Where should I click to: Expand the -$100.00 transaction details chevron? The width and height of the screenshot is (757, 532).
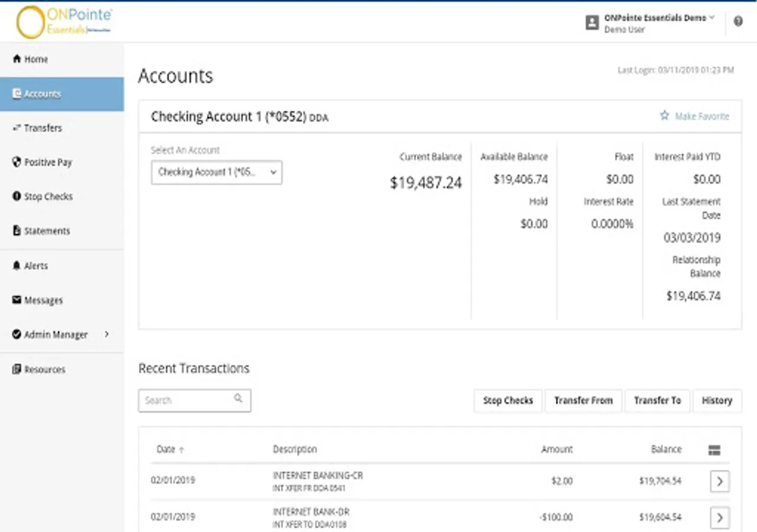(719, 518)
